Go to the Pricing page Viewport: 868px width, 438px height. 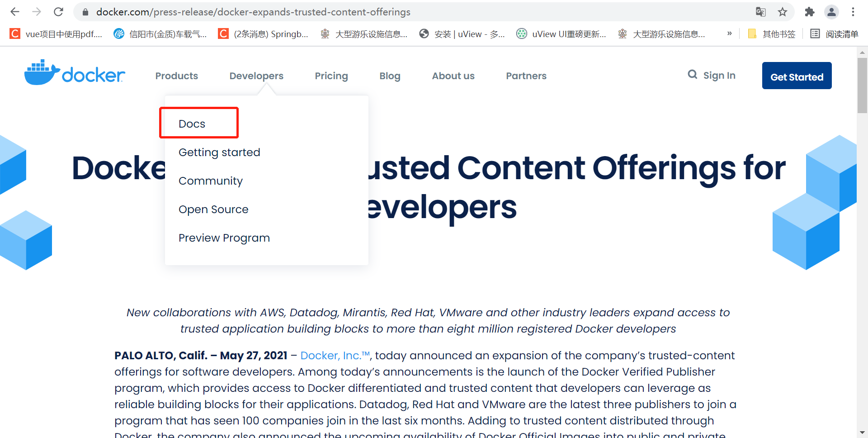coord(331,76)
